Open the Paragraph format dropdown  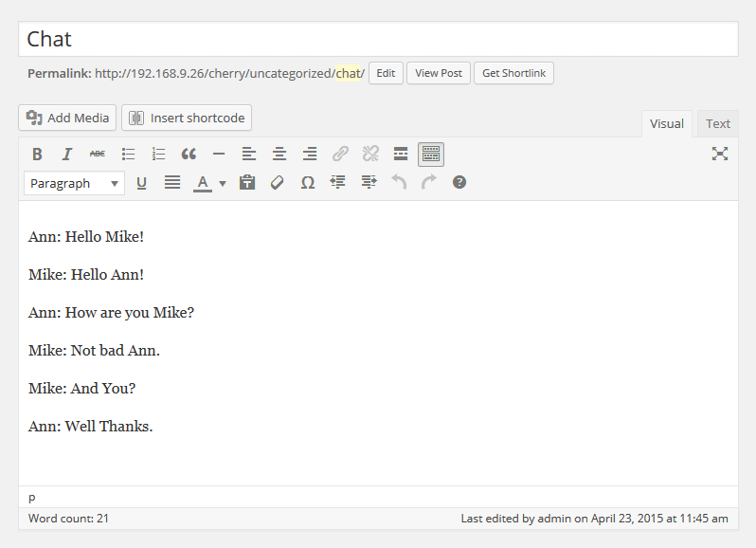coord(74,183)
